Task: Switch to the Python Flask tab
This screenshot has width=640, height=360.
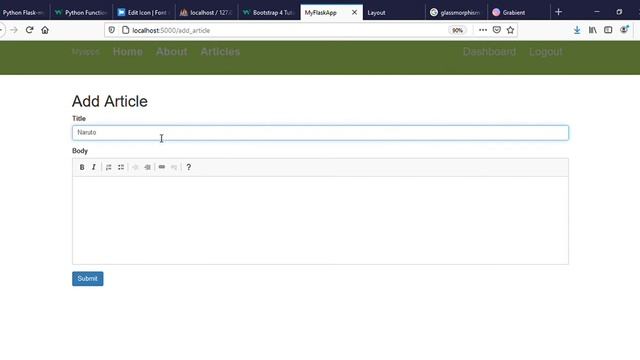Action: (x=24, y=13)
